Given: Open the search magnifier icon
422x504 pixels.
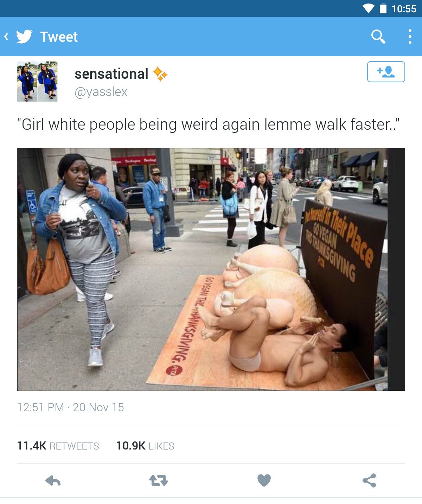Looking at the screenshot, I should click(378, 37).
